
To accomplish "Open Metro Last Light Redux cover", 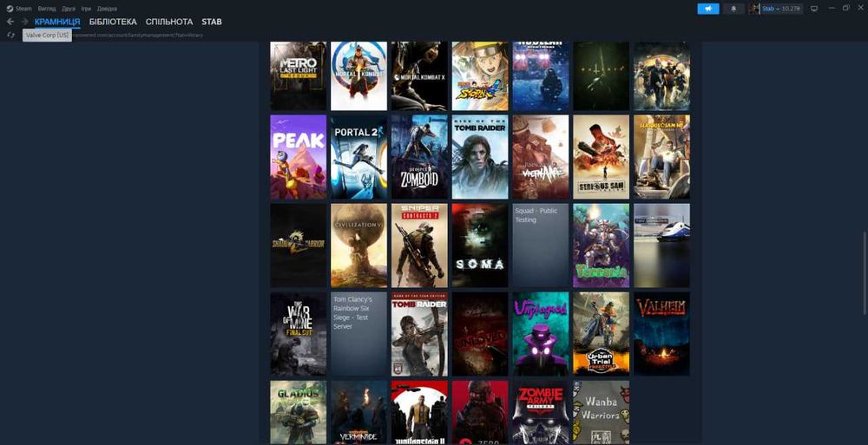I will pos(299,75).
